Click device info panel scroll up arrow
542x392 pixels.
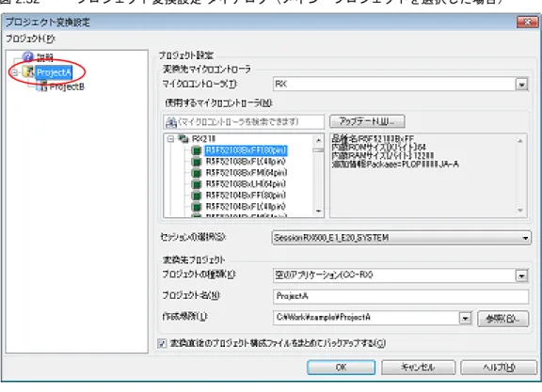[520, 141]
